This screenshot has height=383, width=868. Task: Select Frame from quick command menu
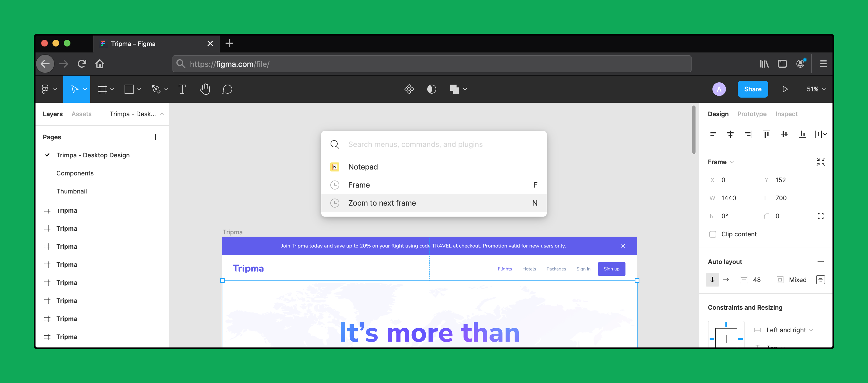[433, 184]
